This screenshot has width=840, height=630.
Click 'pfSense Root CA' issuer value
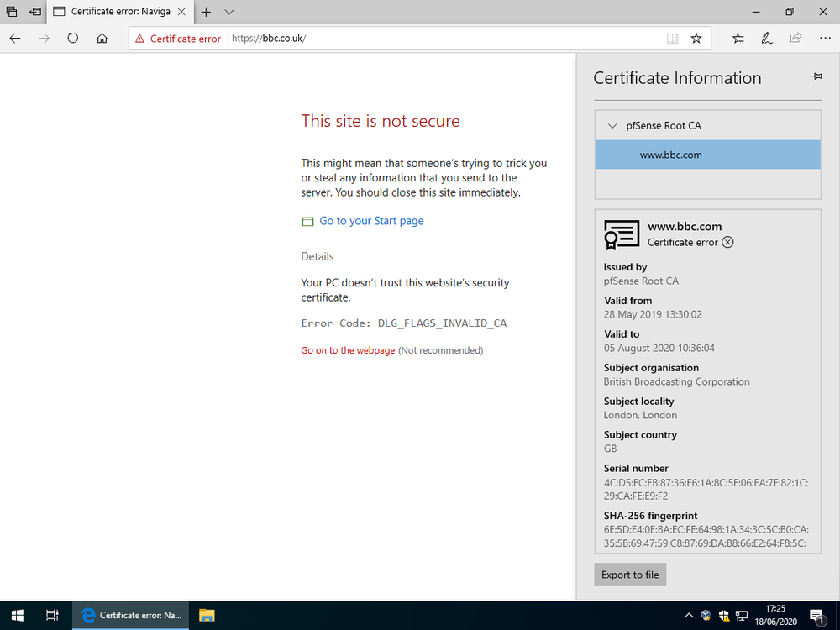click(x=641, y=281)
